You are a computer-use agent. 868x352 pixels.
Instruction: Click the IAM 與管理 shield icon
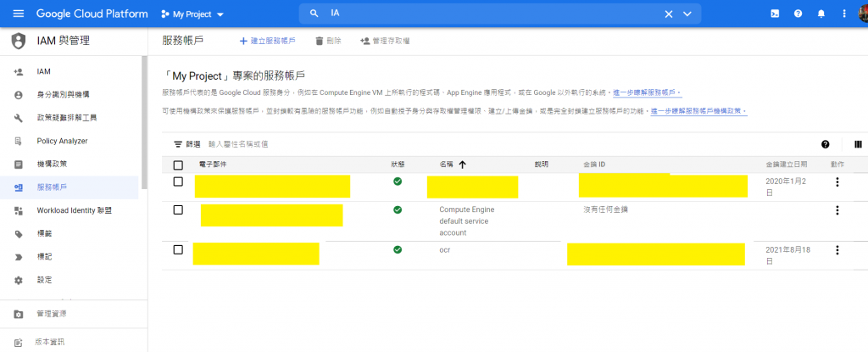tap(19, 41)
